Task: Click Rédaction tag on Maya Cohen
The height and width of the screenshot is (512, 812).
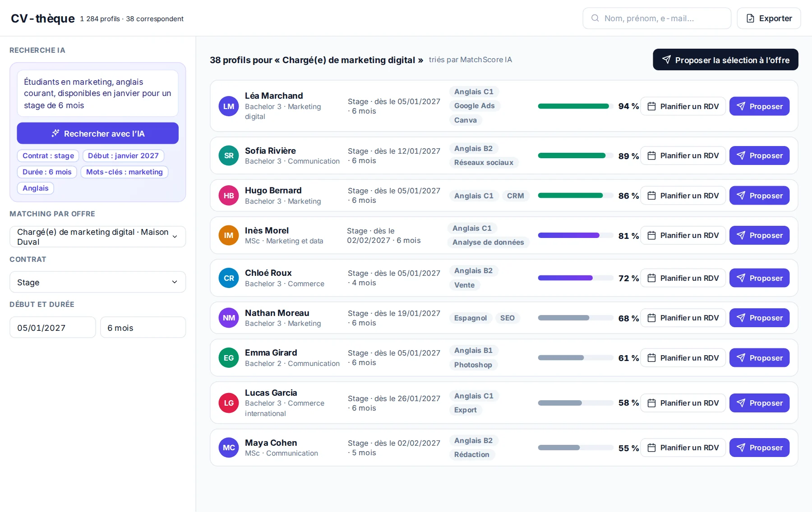Action: pyautogui.click(x=472, y=455)
